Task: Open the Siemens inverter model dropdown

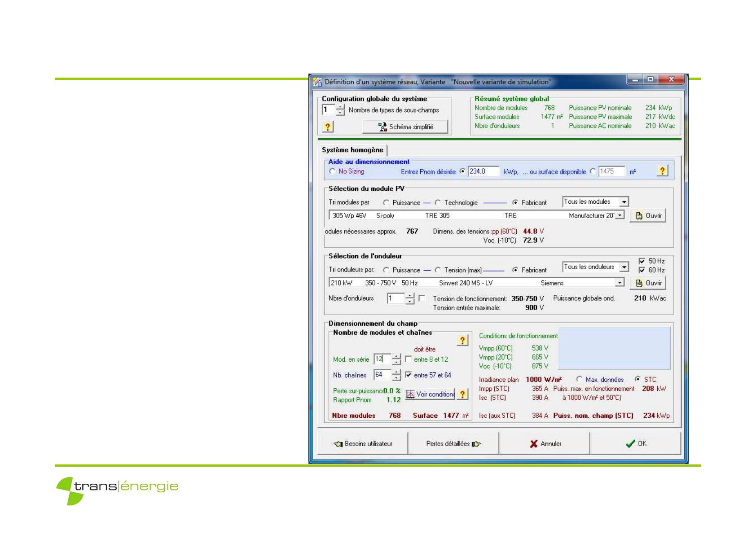Action: 620,283
